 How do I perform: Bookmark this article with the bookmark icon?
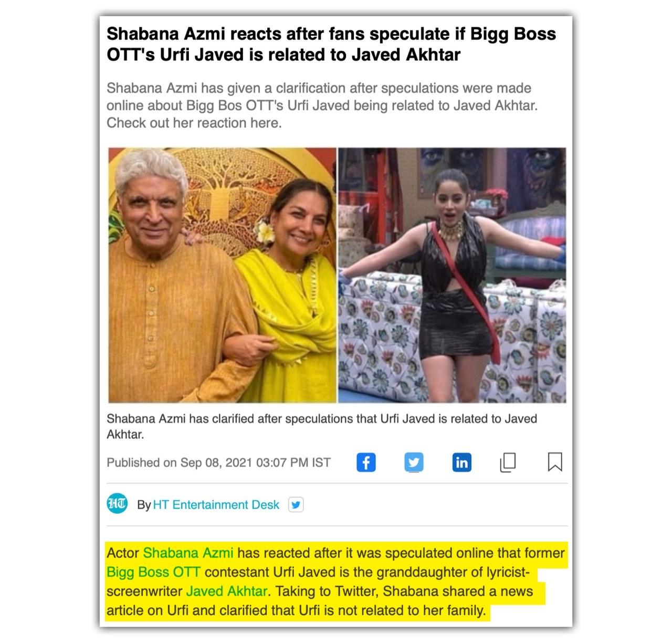tap(555, 462)
